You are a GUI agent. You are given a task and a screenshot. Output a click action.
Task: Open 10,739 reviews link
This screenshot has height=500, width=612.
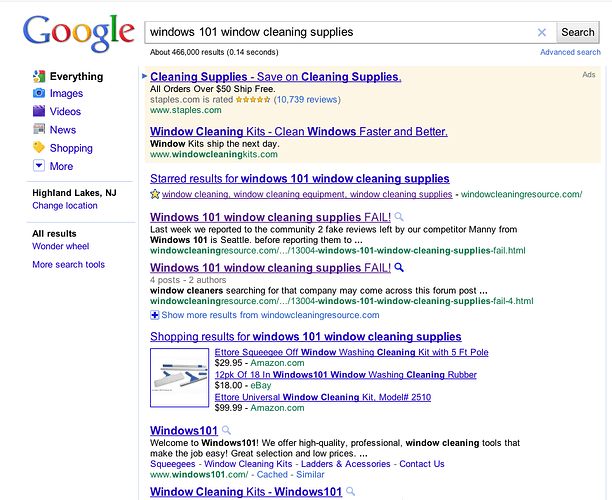point(307,100)
